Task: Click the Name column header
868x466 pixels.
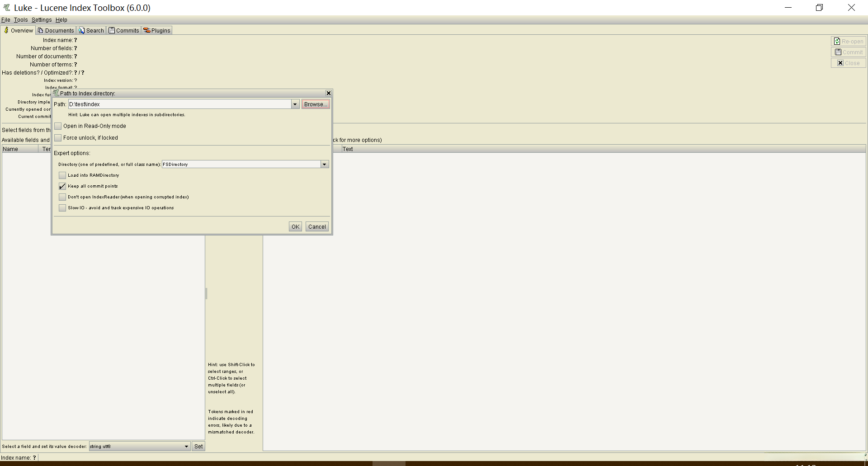Action: pos(20,149)
